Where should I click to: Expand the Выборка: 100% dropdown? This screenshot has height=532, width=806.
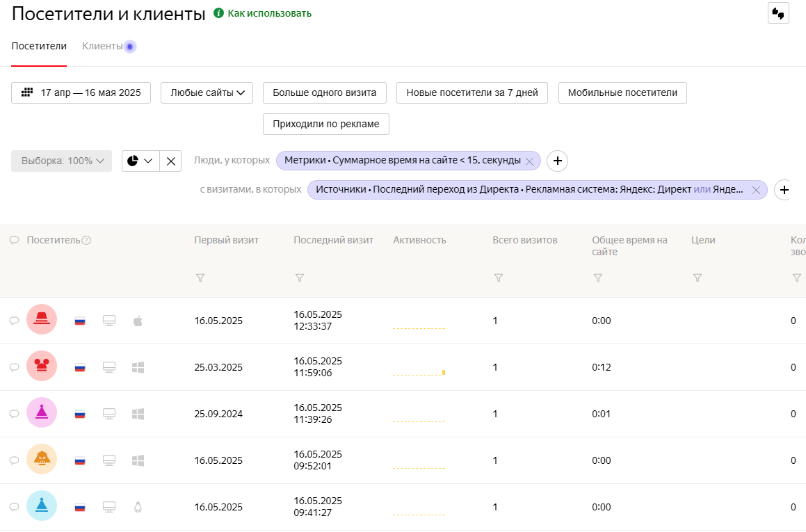click(x=62, y=161)
